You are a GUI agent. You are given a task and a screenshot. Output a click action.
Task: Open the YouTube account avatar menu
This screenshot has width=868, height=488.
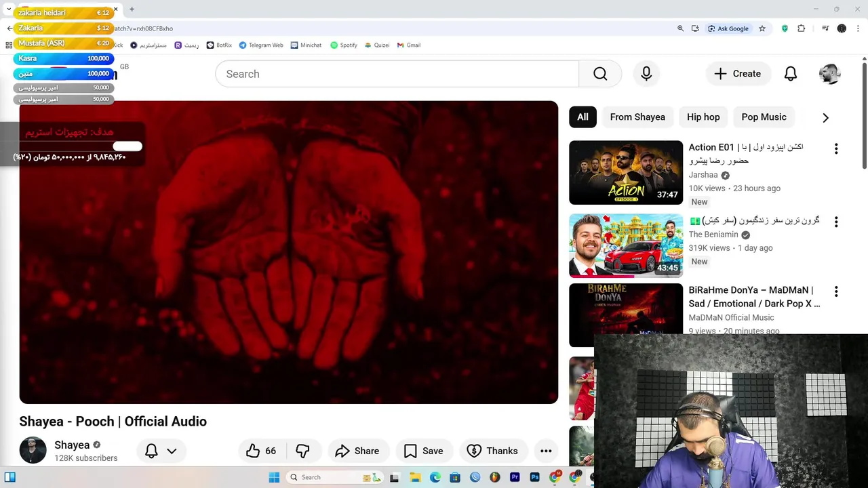829,74
